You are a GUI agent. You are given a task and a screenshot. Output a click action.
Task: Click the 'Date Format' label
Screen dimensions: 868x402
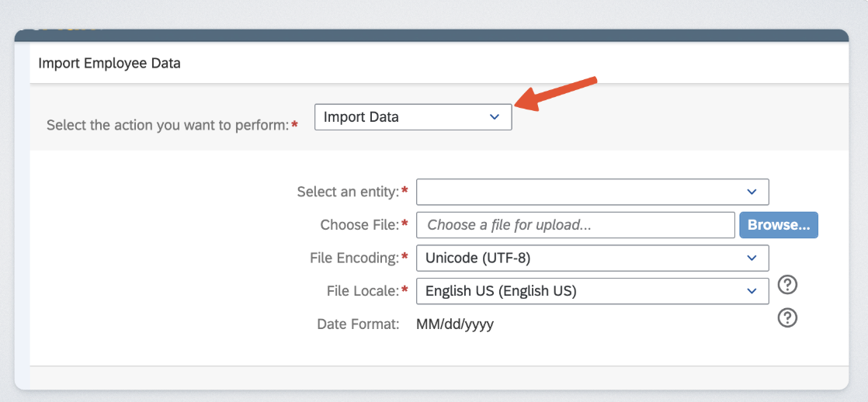click(358, 324)
